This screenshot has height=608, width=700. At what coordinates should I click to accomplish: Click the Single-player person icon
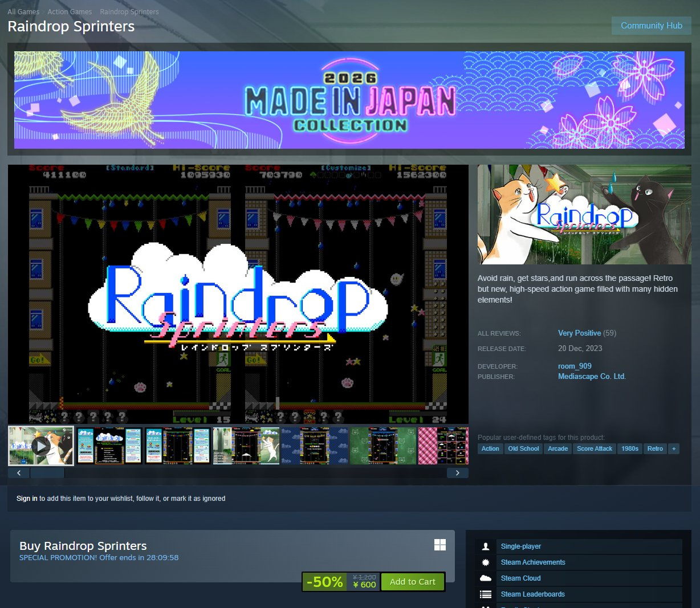click(x=486, y=546)
